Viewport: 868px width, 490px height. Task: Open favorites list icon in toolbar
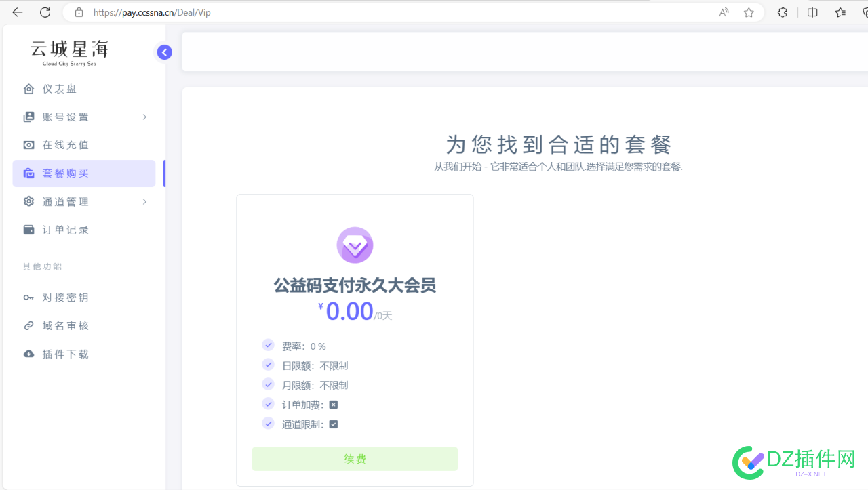[841, 12]
